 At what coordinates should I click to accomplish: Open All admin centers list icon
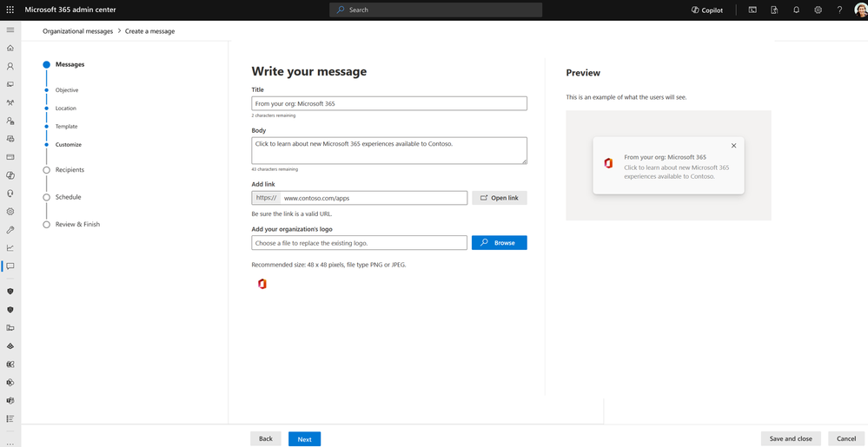click(10, 418)
